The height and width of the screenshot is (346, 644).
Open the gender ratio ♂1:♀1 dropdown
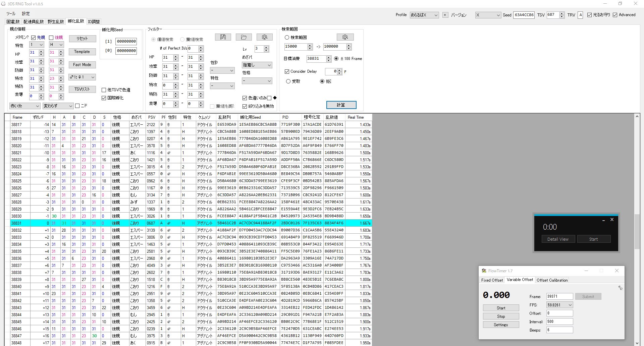(x=82, y=77)
